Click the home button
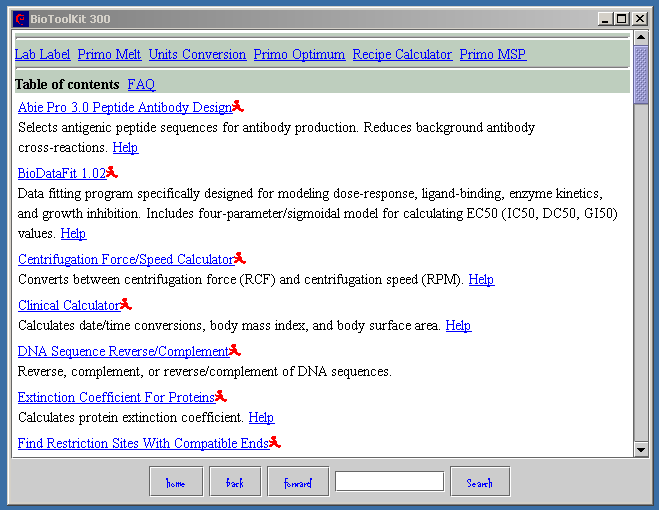This screenshot has height=510, width=659. (x=176, y=481)
